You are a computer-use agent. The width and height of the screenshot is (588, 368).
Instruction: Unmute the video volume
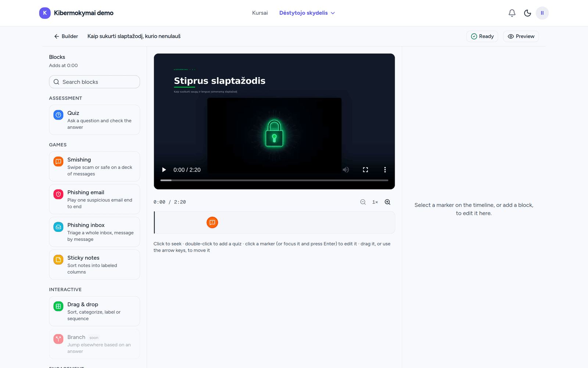tap(346, 170)
